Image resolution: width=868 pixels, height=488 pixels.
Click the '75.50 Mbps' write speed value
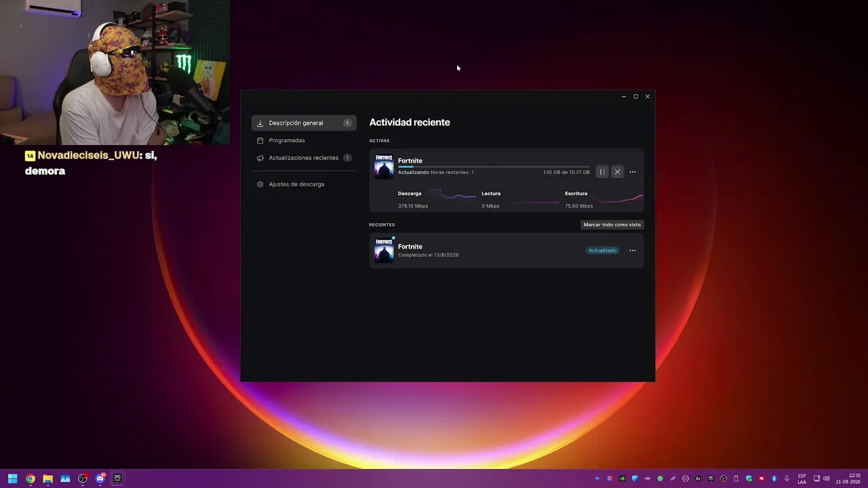(x=578, y=206)
